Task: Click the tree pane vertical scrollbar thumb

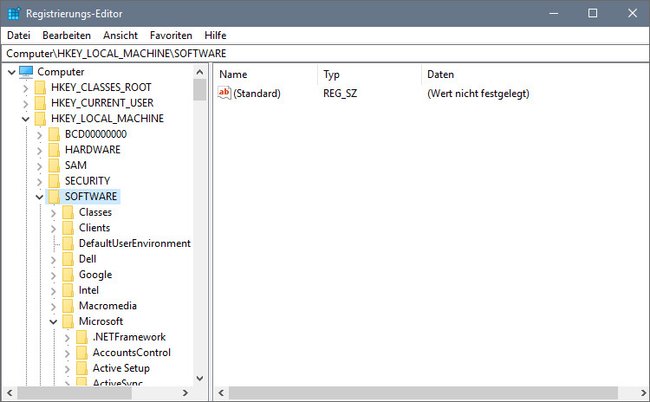Action: click(199, 90)
